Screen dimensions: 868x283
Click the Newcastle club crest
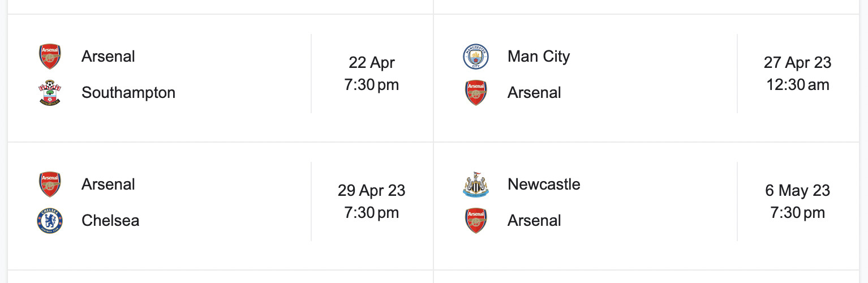click(476, 185)
